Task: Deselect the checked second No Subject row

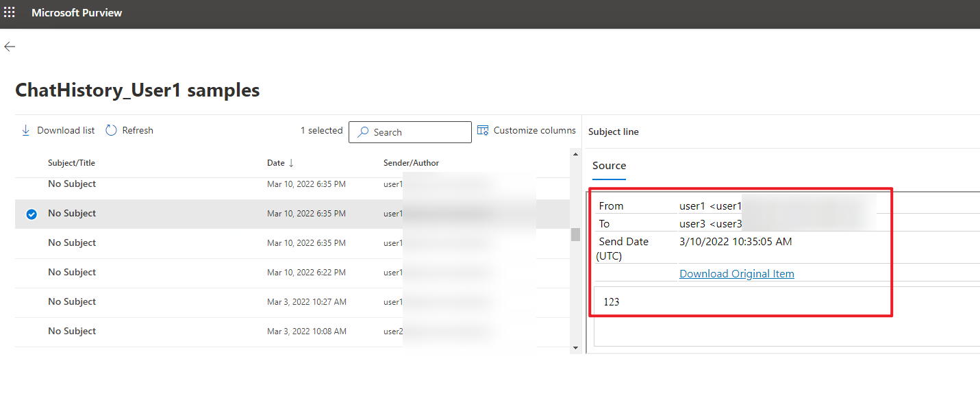Action: click(31, 214)
